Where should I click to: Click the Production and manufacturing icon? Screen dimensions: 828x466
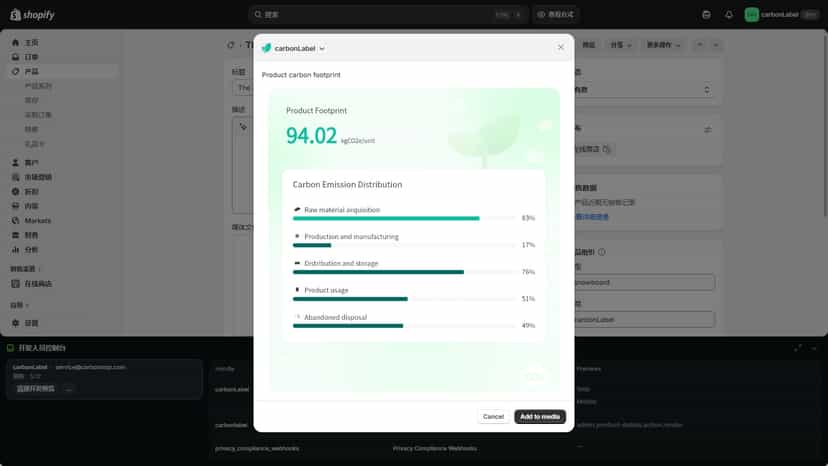click(x=297, y=236)
